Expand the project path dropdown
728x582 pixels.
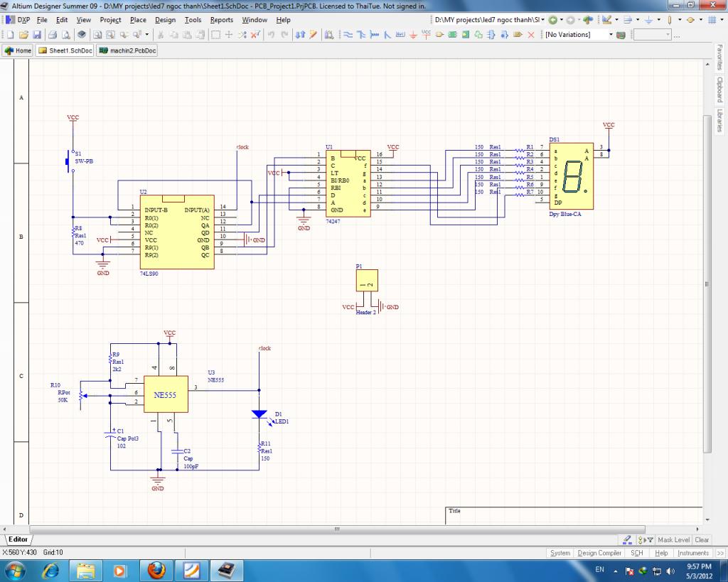click(542, 20)
